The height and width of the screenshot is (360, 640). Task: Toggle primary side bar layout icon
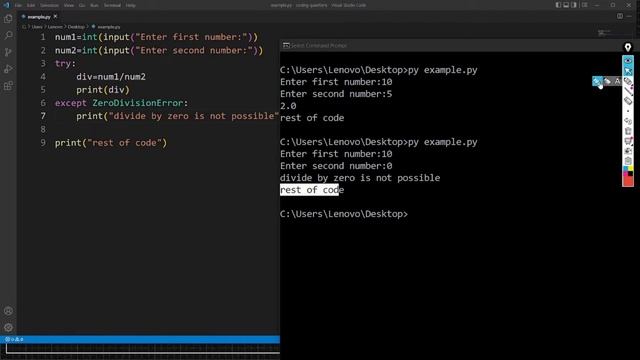click(558, 5)
